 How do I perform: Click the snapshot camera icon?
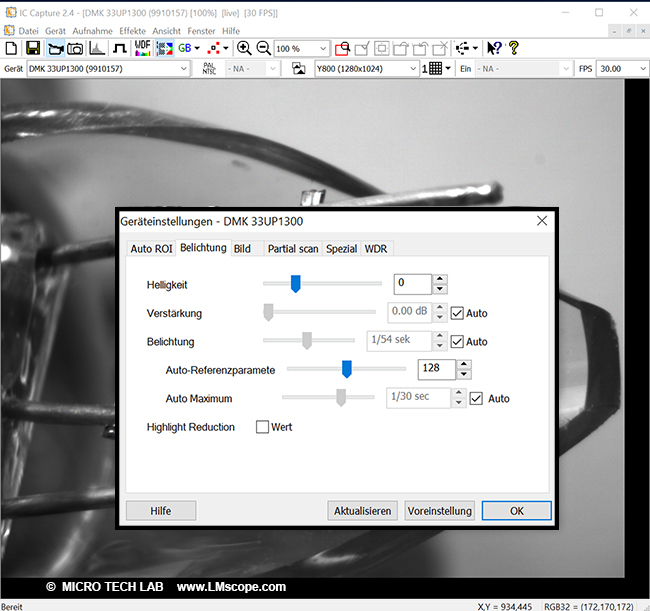[76, 48]
